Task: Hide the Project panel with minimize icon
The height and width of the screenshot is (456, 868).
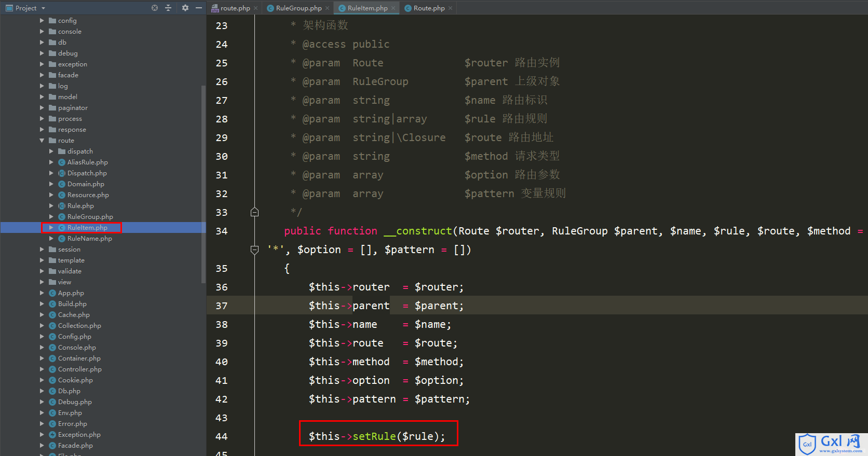Action: click(x=198, y=8)
